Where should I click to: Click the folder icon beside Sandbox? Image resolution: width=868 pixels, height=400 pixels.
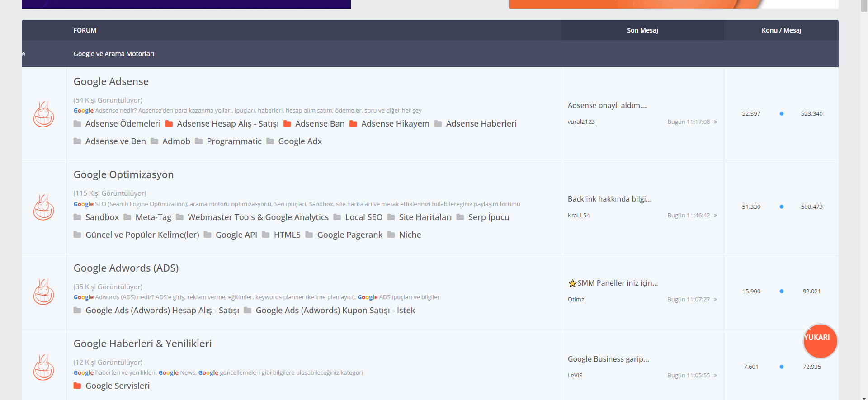pyautogui.click(x=77, y=217)
